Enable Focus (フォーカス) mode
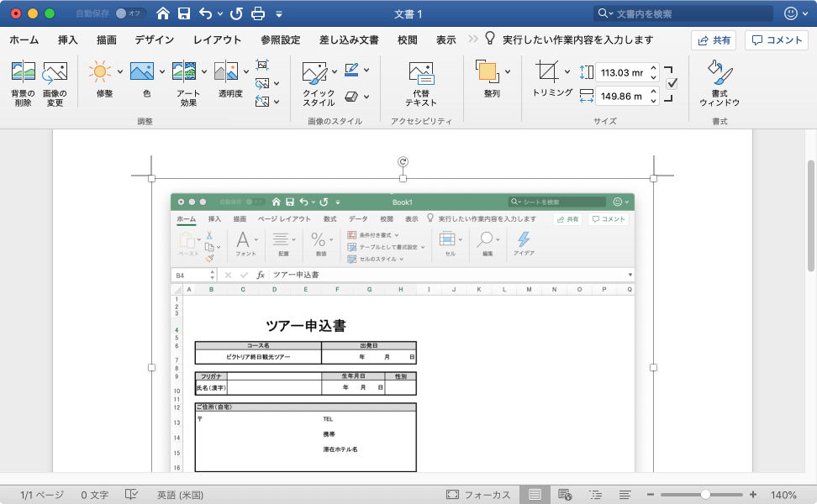 [477, 495]
